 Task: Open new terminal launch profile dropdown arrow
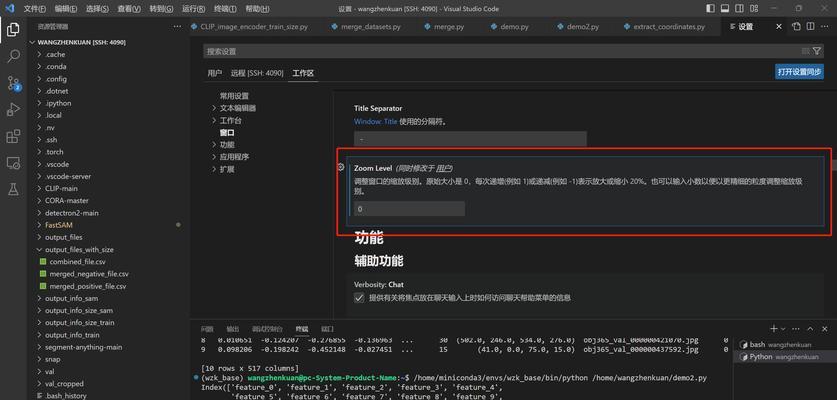[x=783, y=328]
